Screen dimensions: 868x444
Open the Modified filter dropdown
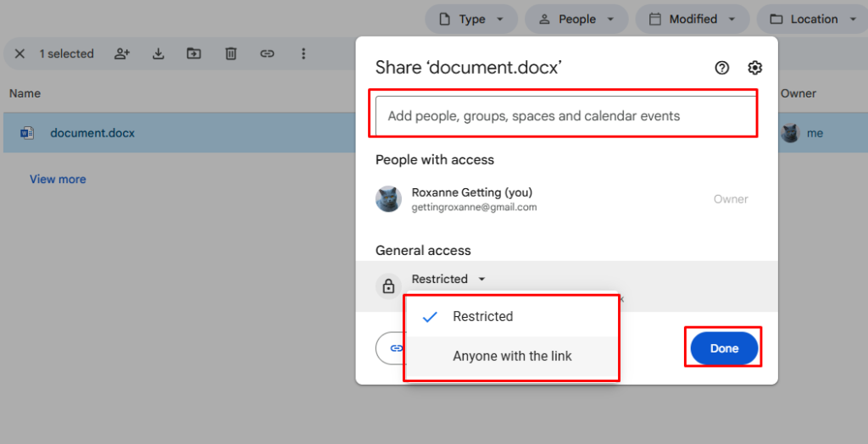click(692, 19)
